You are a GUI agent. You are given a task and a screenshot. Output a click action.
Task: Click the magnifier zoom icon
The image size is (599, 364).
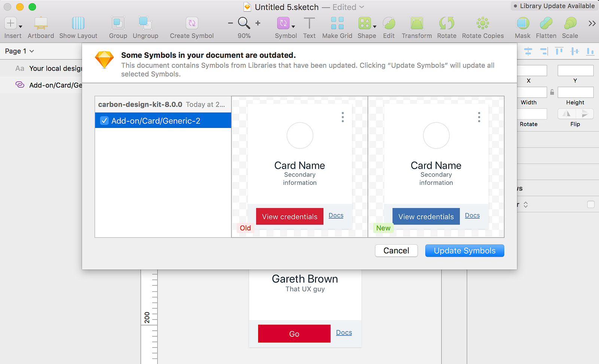(x=244, y=23)
